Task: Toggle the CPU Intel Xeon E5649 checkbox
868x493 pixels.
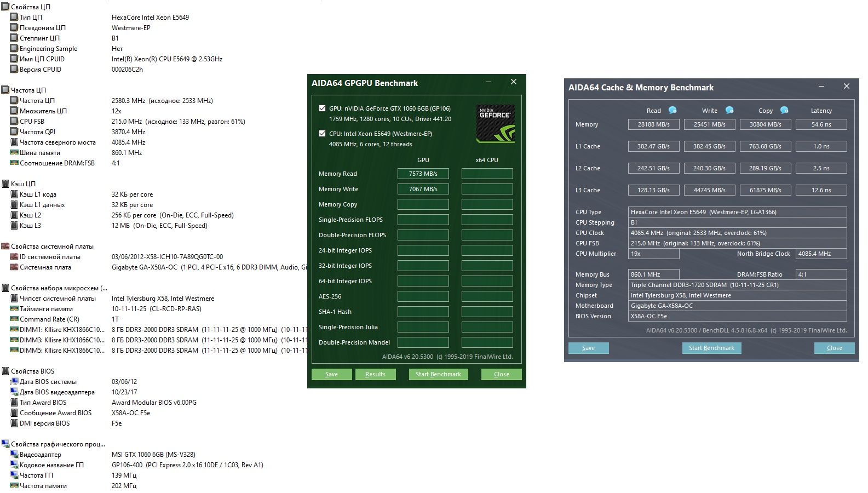Action: tap(322, 133)
